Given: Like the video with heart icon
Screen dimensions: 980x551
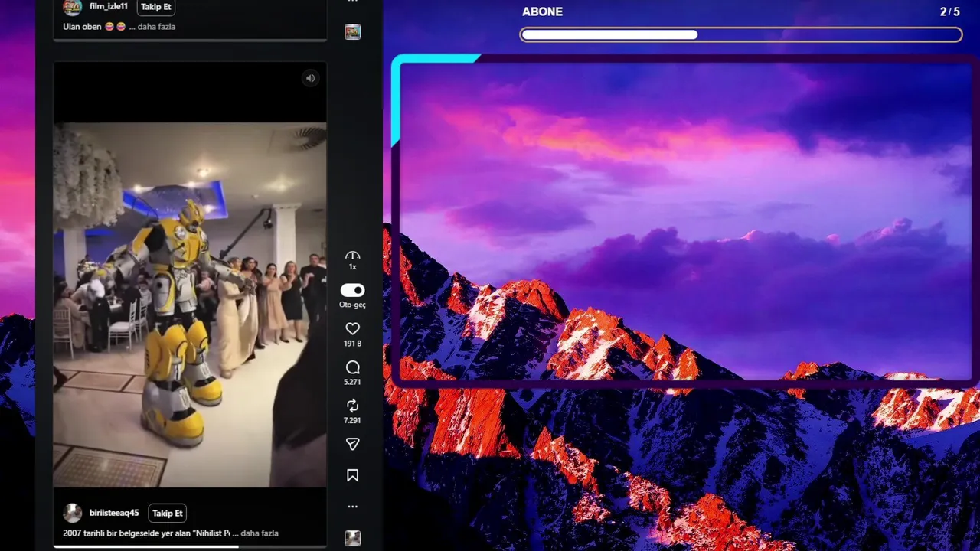Looking at the screenshot, I should click(352, 329).
